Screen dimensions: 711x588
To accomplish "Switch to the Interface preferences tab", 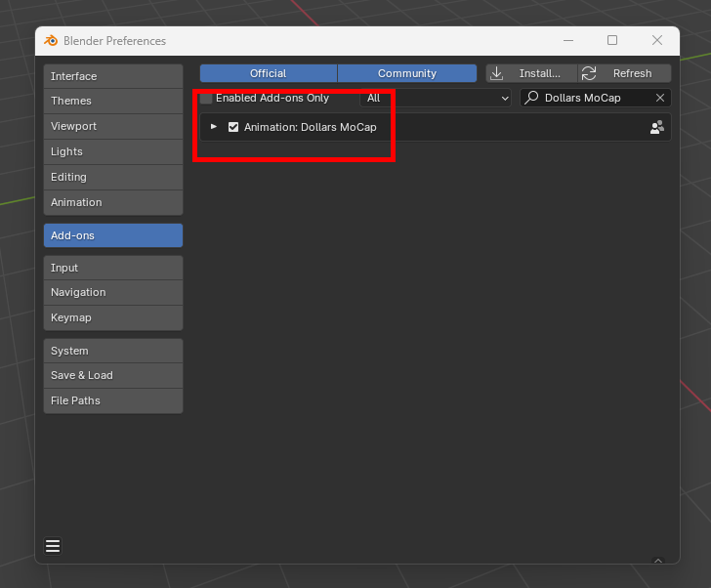I will point(113,76).
